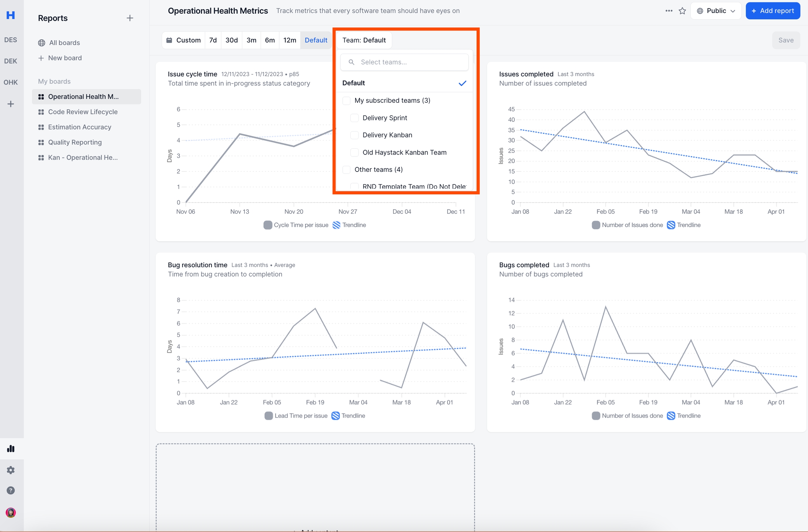808x532 pixels.
Task: Select the Default option in team list
Action: pyautogui.click(x=404, y=83)
